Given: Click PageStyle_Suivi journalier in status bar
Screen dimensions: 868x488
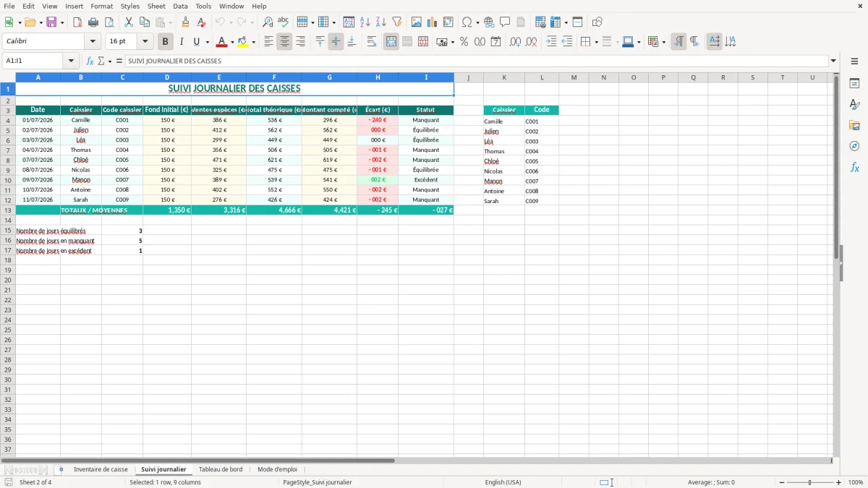Looking at the screenshot, I should pos(318,482).
